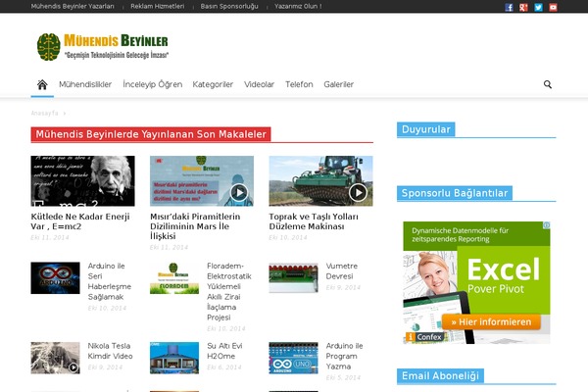The width and height of the screenshot is (588, 392).
Task: Click date Eki 6, 2014 under Su Altı Evi
Action: (224, 367)
